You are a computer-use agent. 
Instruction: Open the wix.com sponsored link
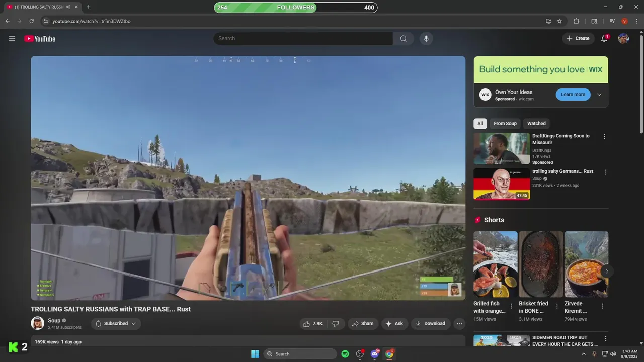coord(526,99)
